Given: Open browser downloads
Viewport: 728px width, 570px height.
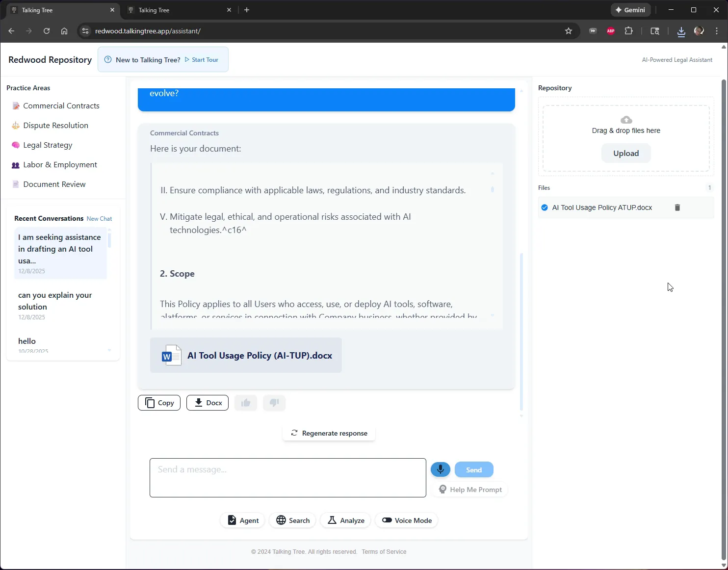Looking at the screenshot, I should pos(681,31).
